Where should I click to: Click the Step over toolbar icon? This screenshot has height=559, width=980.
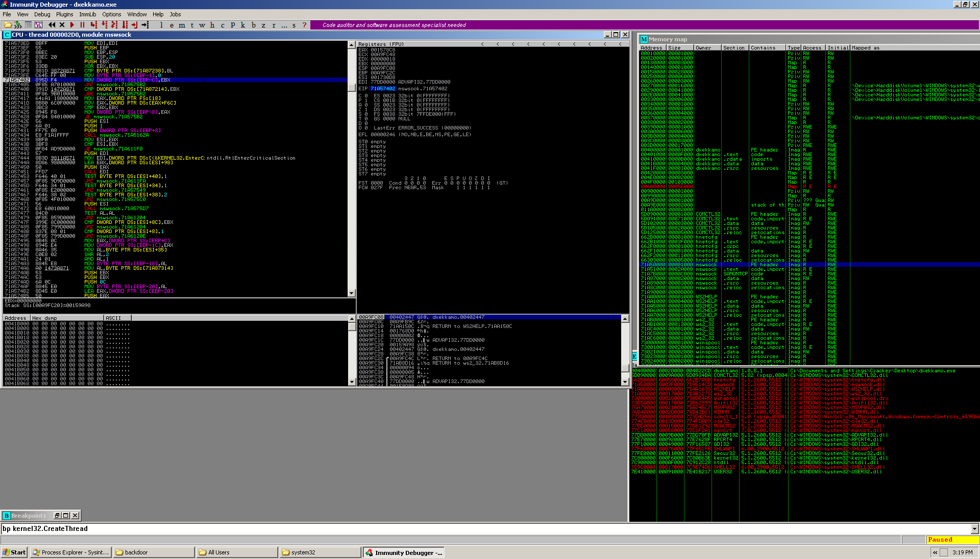tap(104, 24)
